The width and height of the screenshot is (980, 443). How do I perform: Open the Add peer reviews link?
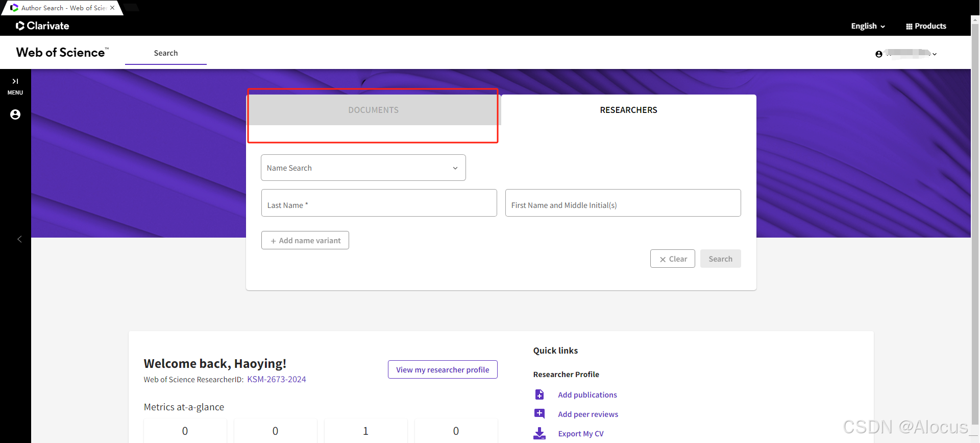588,414
